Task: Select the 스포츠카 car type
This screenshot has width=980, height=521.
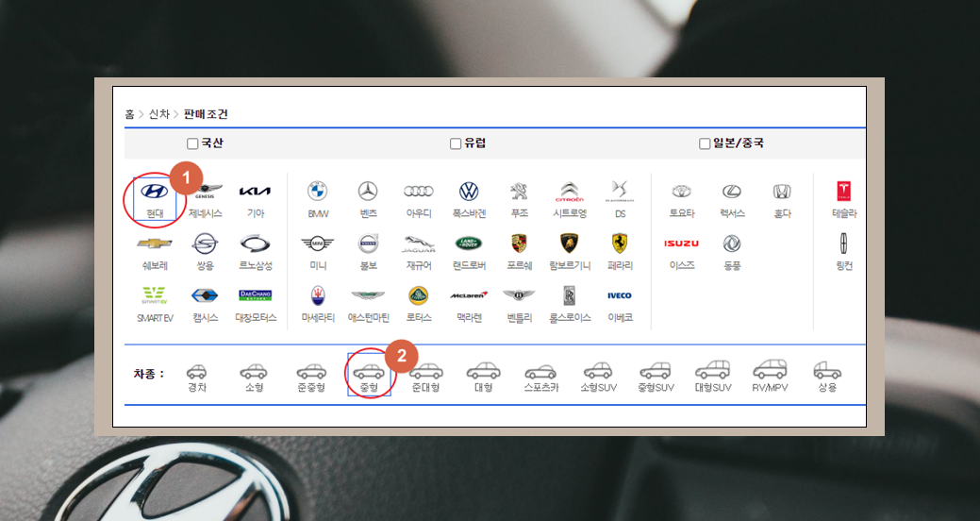Action: 540,378
